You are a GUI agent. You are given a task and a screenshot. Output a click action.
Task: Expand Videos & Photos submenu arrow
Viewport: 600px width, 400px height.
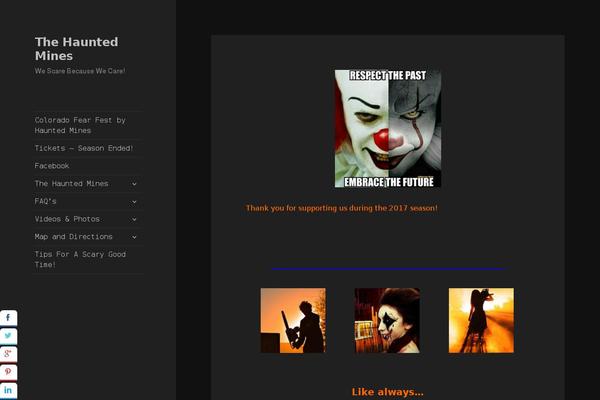[x=134, y=219]
